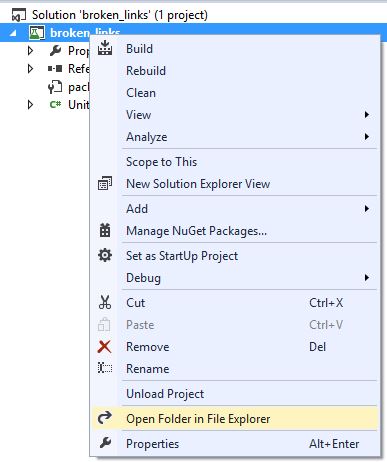Expand the View submenu arrow
This screenshot has height=462, width=387.
click(x=367, y=115)
